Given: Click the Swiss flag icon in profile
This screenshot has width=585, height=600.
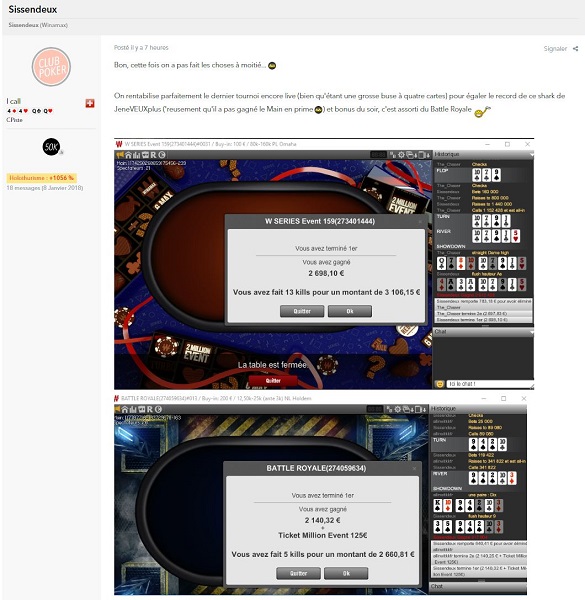Looking at the screenshot, I should [90, 103].
